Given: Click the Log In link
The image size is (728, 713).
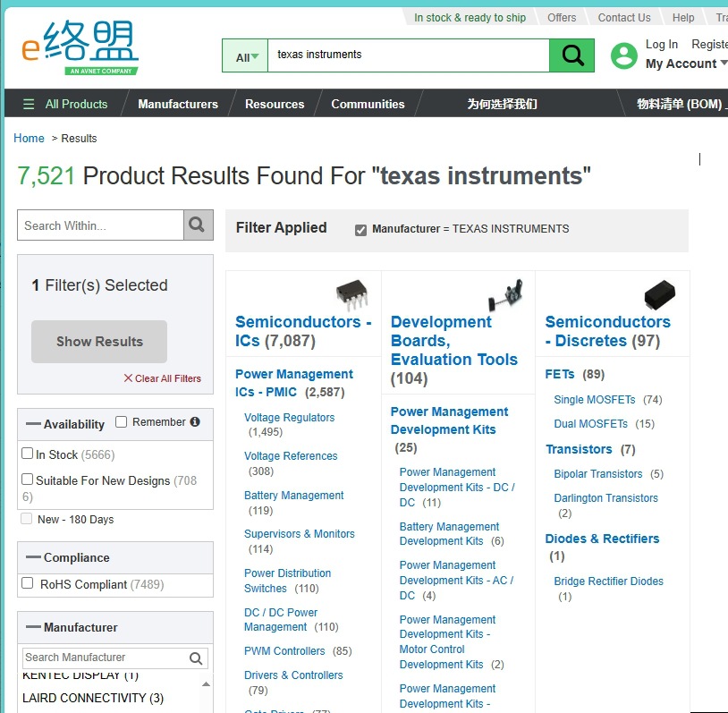Looking at the screenshot, I should coord(662,44).
